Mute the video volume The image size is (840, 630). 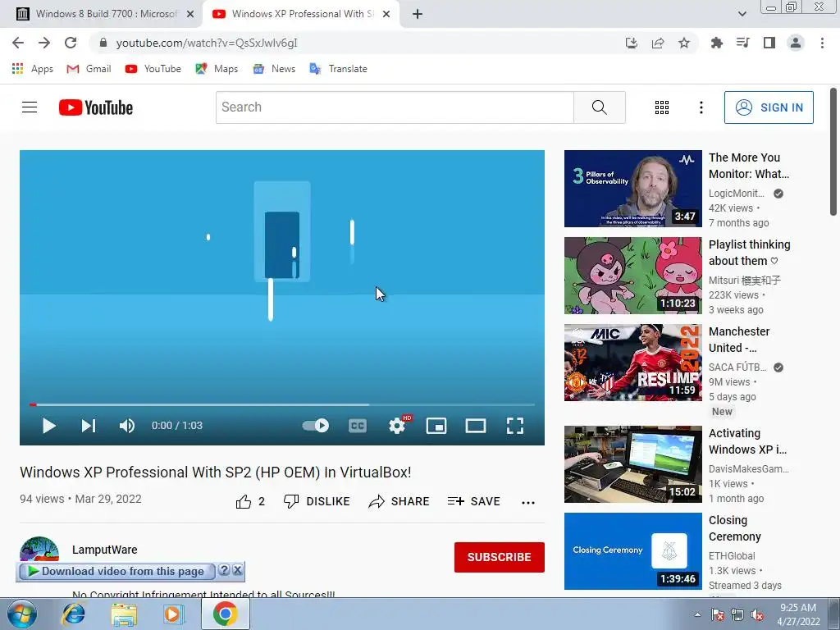(126, 426)
